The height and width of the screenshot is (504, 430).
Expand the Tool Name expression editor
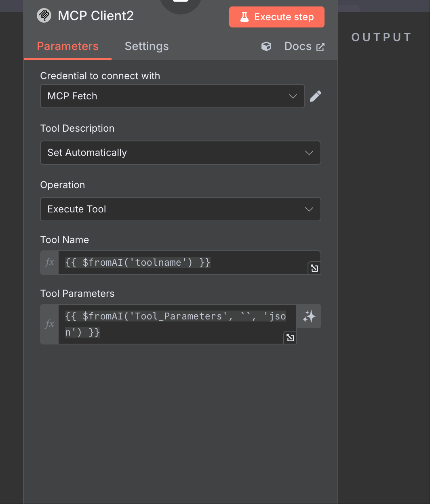coord(314,268)
